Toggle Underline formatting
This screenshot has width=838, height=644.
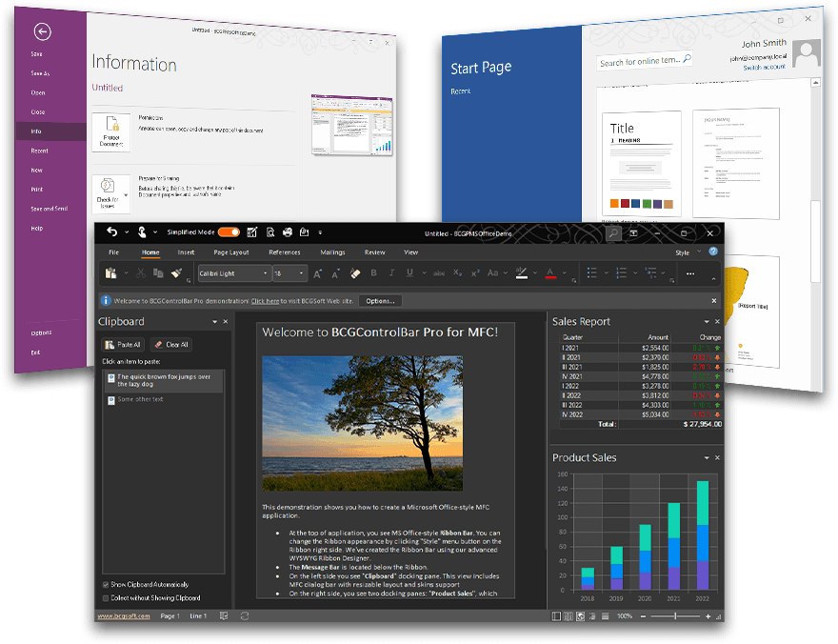(409, 273)
